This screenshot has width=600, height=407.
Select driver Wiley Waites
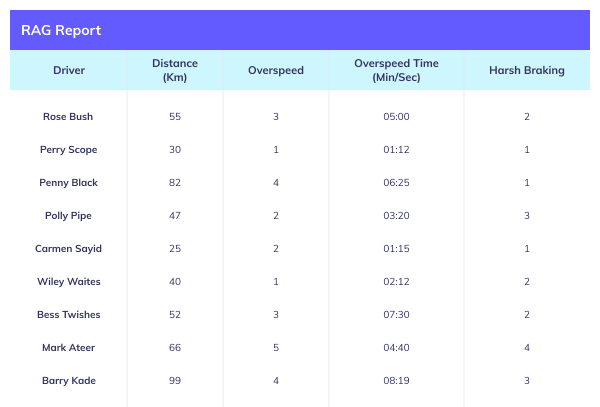[69, 282]
